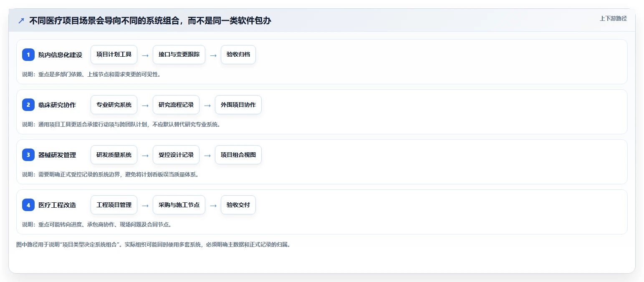Click the arrow after 接口与变更跟踪

coord(213,55)
